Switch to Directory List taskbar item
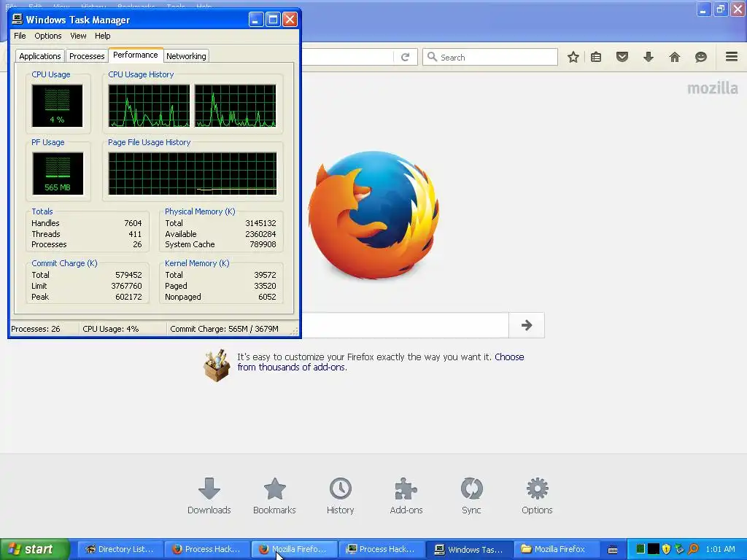 click(x=120, y=549)
